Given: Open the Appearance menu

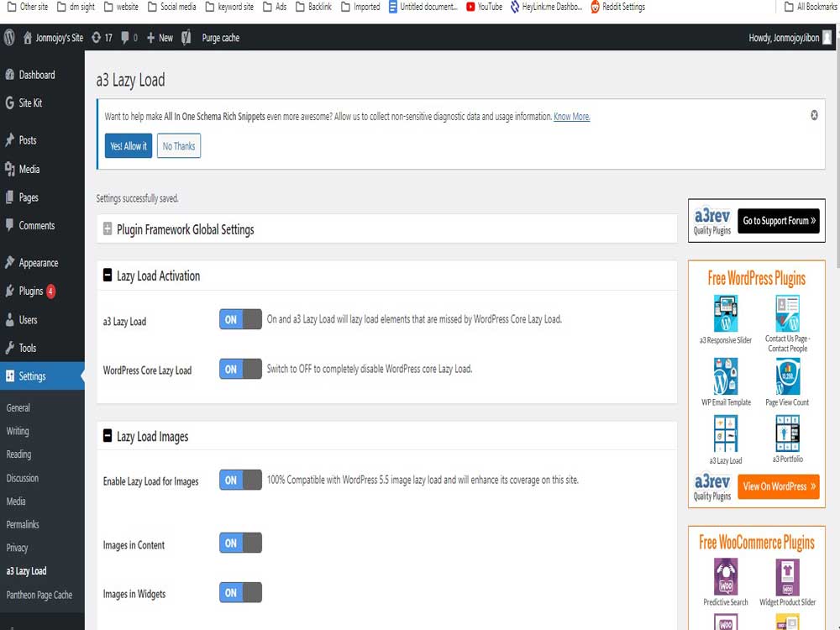Looking at the screenshot, I should (x=42, y=263).
